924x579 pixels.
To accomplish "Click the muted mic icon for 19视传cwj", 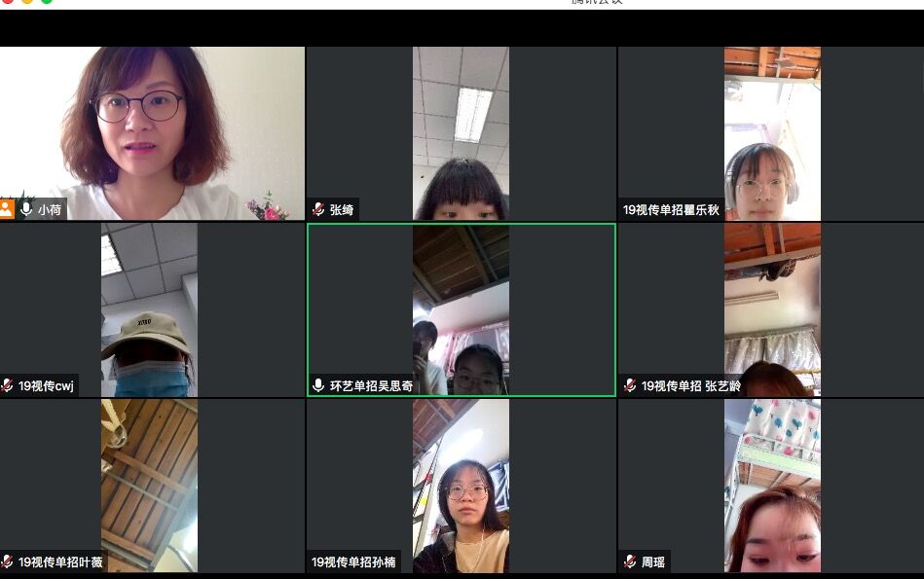I will tap(7, 385).
